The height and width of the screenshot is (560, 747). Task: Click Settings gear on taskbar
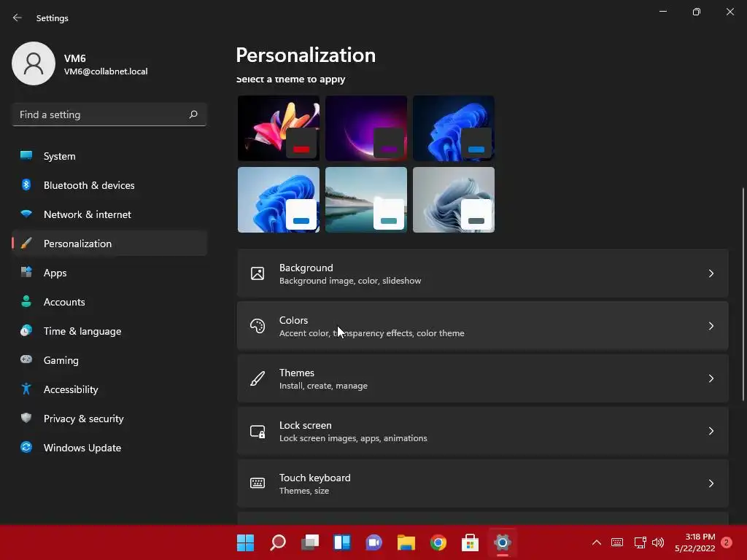tap(502, 542)
